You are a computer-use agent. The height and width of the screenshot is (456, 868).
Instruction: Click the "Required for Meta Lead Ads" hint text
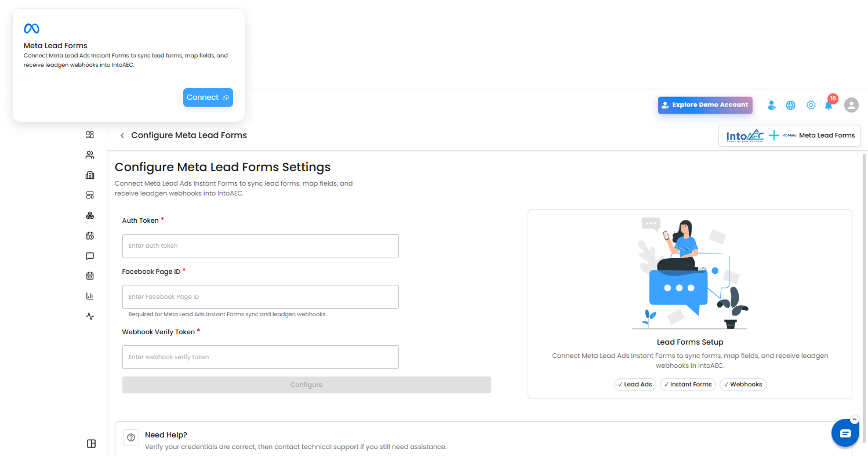tap(227, 314)
